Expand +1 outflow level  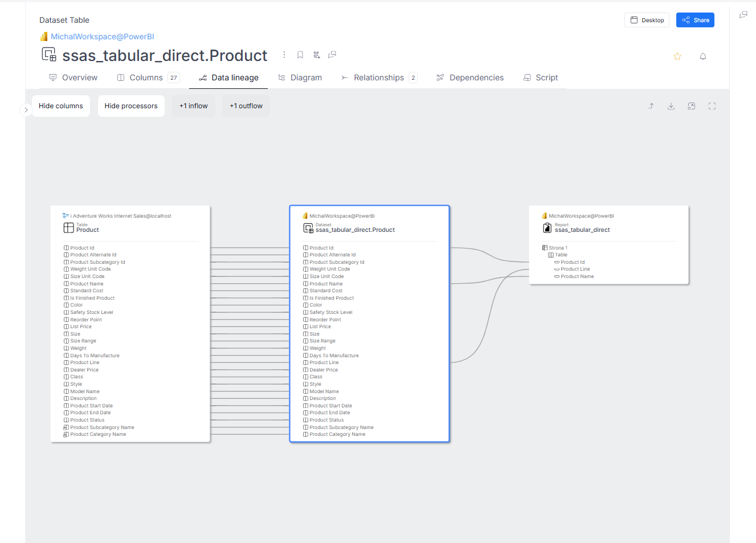pyautogui.click(x=246, y=106)
